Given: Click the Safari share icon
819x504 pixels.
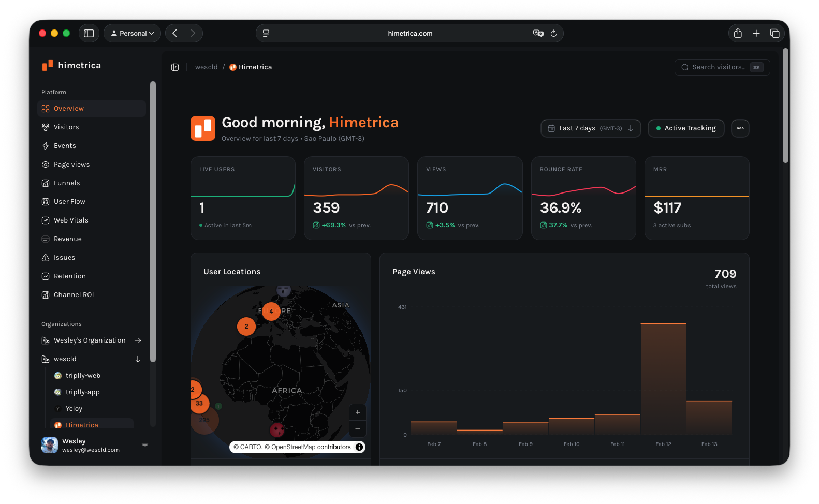Looking at the screenshot, I should 738,33.
